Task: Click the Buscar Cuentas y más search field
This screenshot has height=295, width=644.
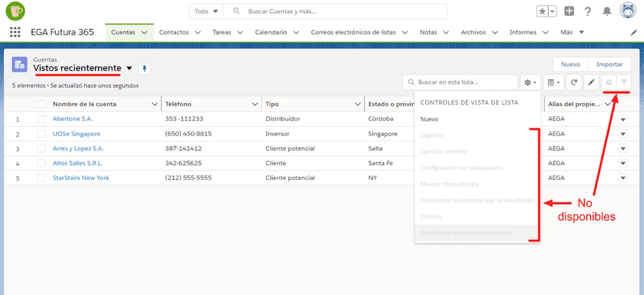Action: click(335, 11)
